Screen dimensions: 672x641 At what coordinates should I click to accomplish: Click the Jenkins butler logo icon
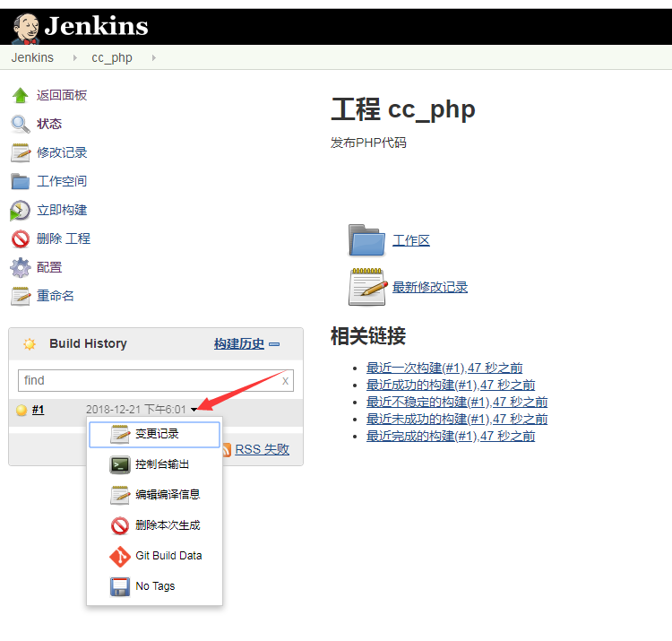click(26, 29)
